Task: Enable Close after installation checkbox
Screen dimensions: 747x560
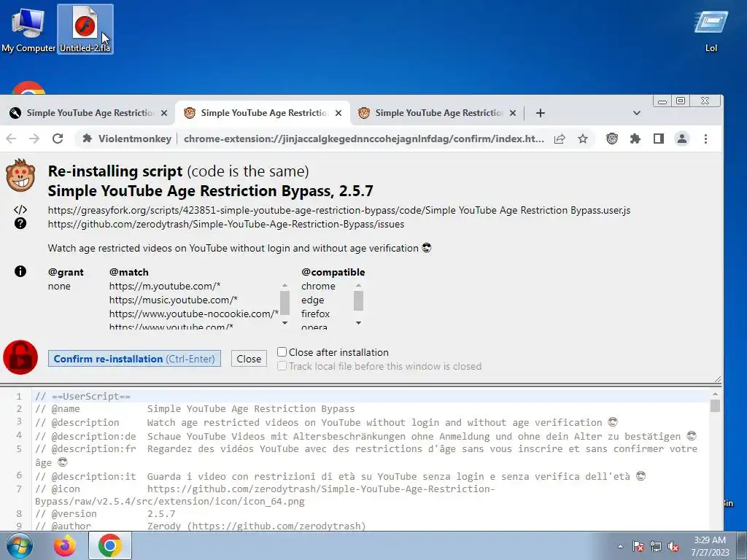Action: click(282, 352)
